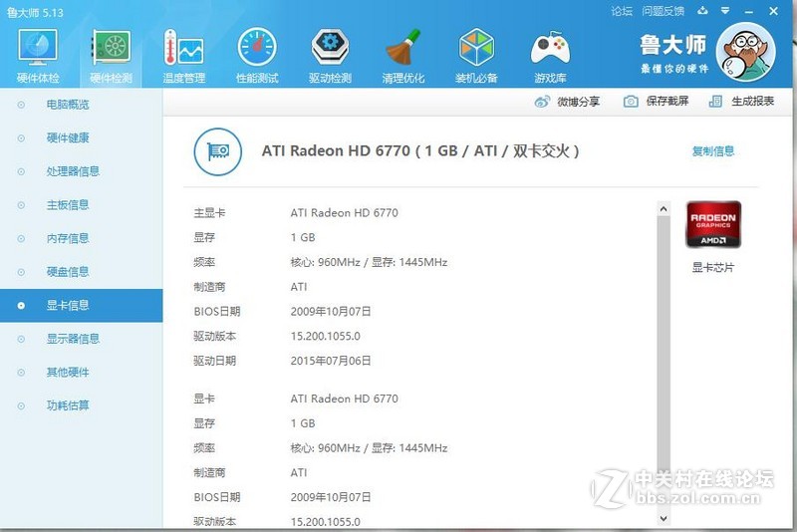Click the scrollbar down arrow

[x=663, y=518]
